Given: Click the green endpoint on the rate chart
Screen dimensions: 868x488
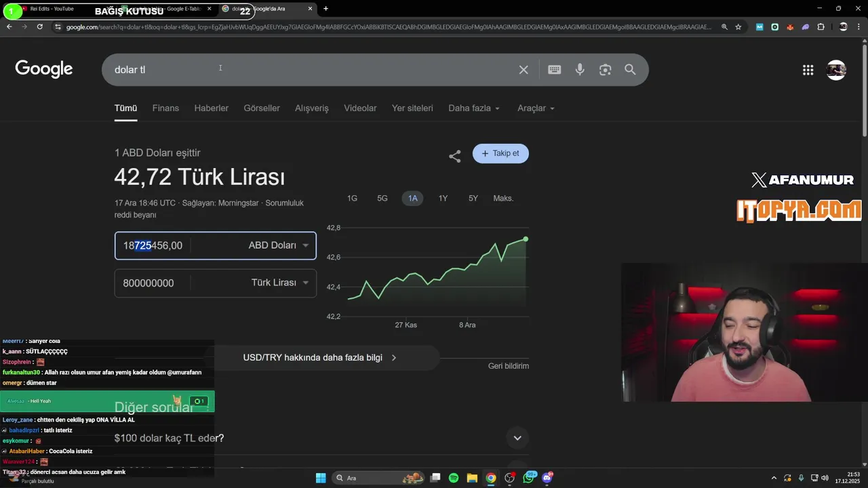Looking at the screenshot, I should [526, 239].
